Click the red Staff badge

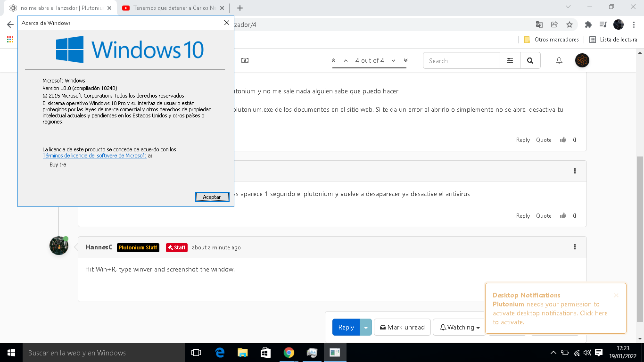click(177, 247)
